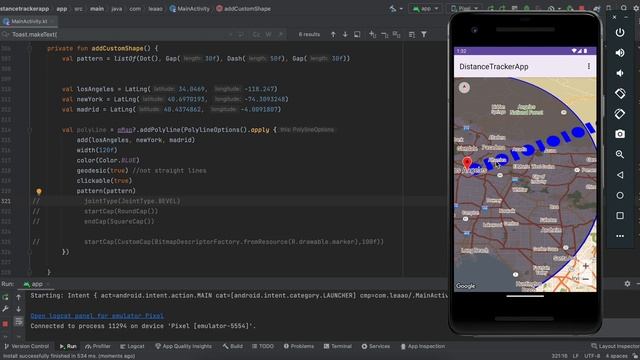Filter search results funnel icon
This screenshot has height=360, width=640.
[424, 35]
